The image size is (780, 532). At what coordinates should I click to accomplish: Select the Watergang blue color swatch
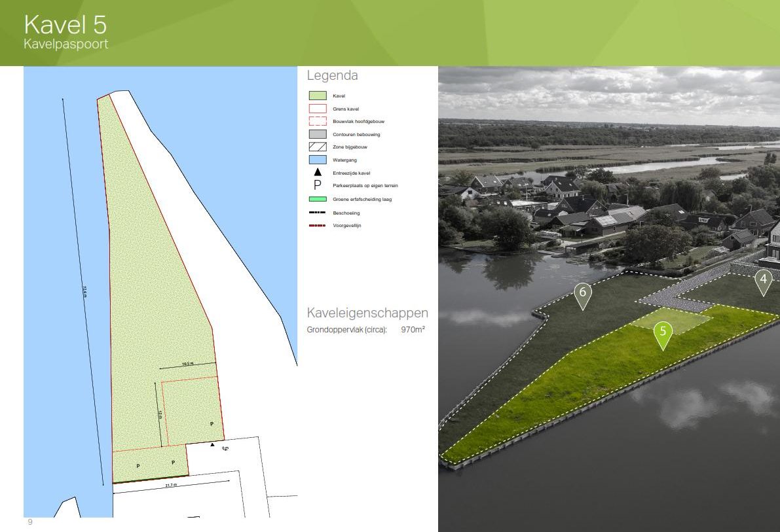[x=316, y=160]
